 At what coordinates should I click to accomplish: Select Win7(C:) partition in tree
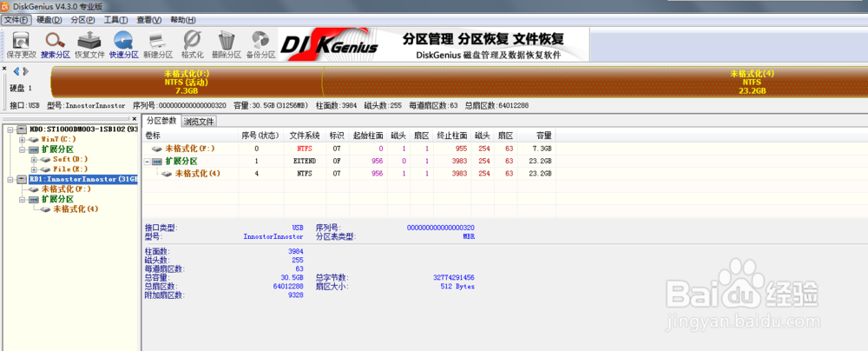coord(58,139)
